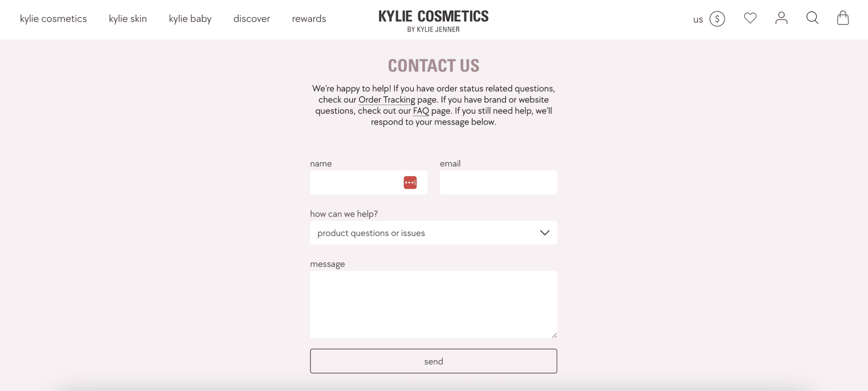The height and width of the screenshot is (391, 868).
Task: Open the shopping bag icon
Action: (843, 19)
